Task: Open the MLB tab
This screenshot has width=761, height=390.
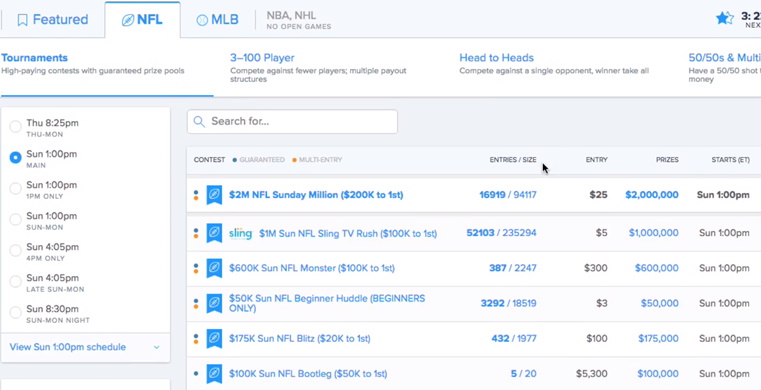Action: 217,20
